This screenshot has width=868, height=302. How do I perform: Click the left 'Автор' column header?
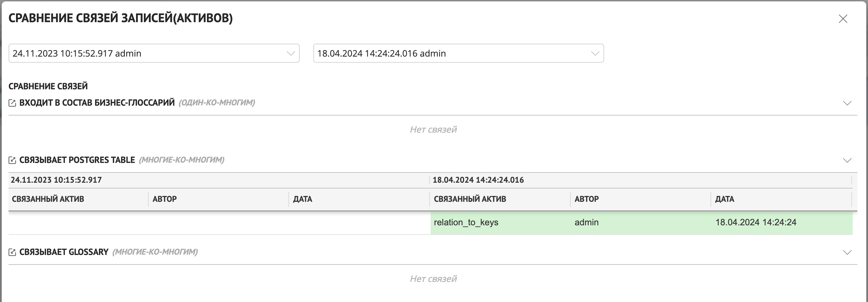tap(165, 199)
